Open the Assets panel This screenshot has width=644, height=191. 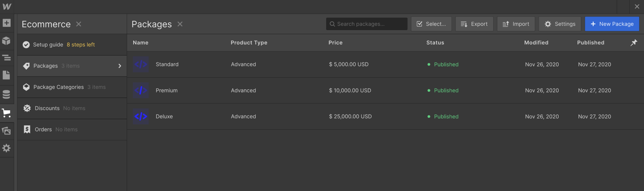[x=7, y=131]
